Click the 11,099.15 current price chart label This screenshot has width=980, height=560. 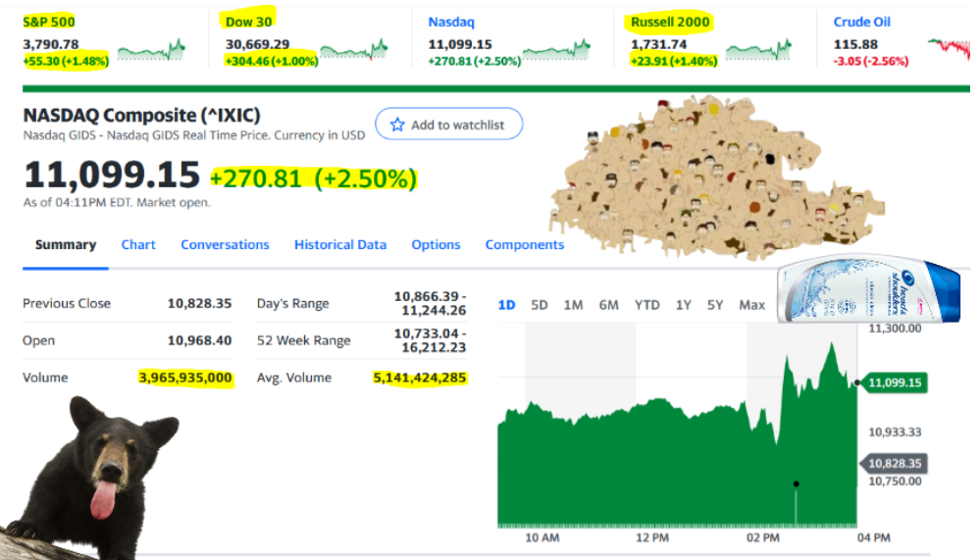894,382
